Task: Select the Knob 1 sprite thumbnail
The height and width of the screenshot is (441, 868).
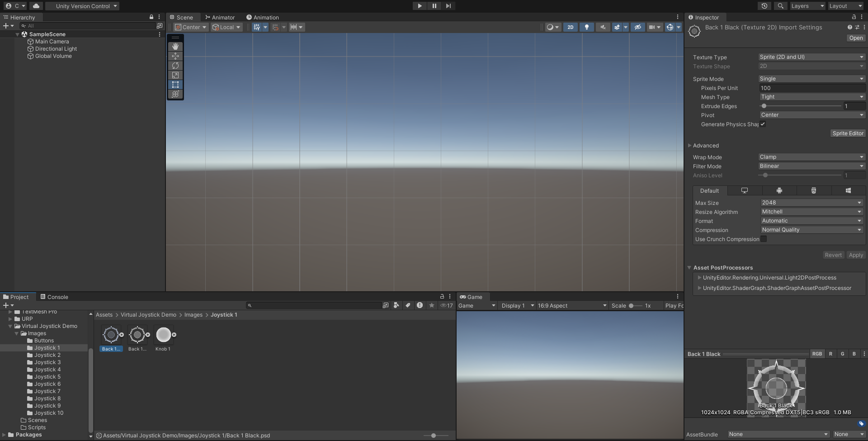Action: point(164,335)
